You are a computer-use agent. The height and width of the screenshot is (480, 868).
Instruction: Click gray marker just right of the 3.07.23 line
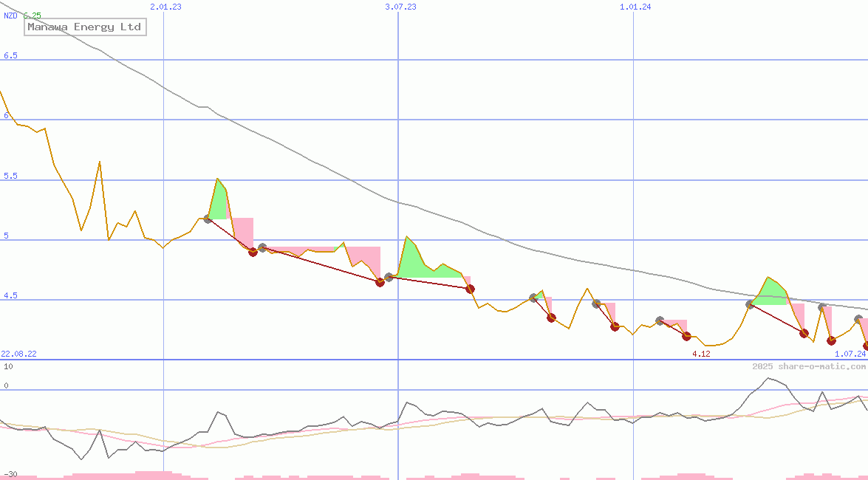(389, 277)
